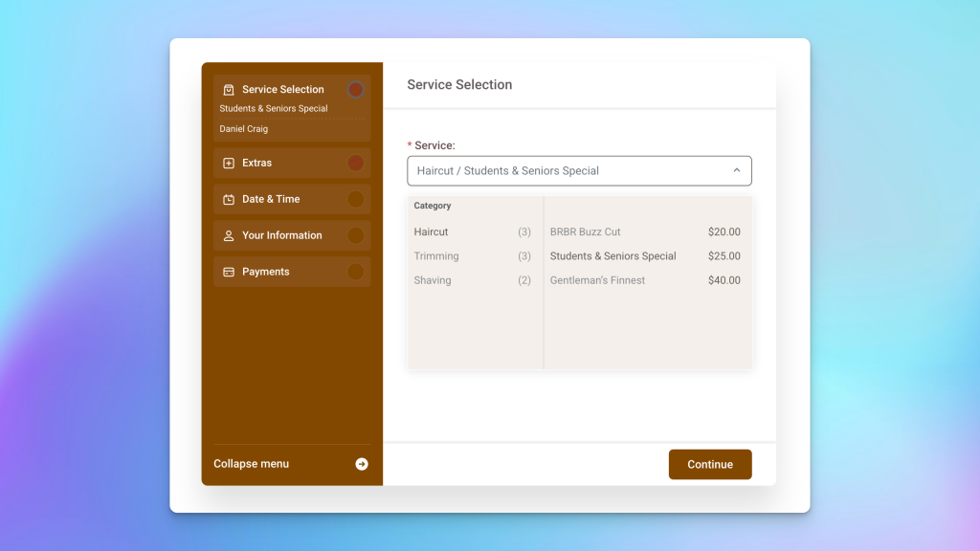980x551 pixels.
Task: Click the Shaving count (2)
Action: (524, 280)
